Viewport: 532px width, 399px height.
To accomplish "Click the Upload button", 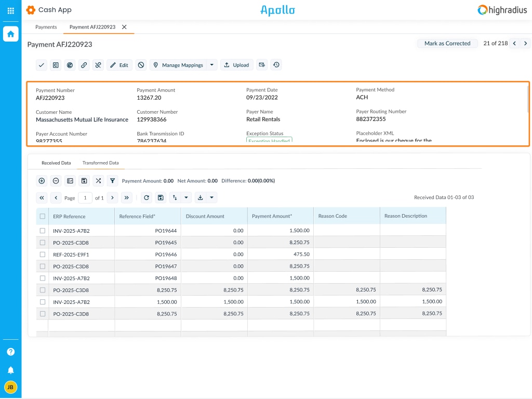I will coord(236,65).
